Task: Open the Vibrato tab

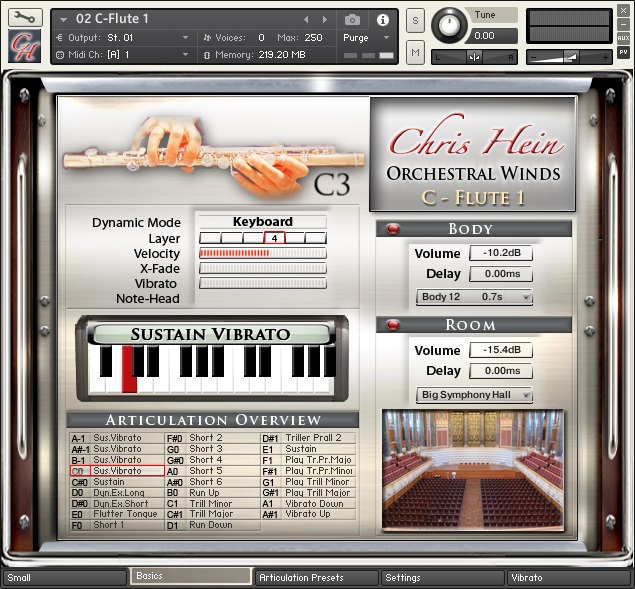Action: tap(569, 578)
